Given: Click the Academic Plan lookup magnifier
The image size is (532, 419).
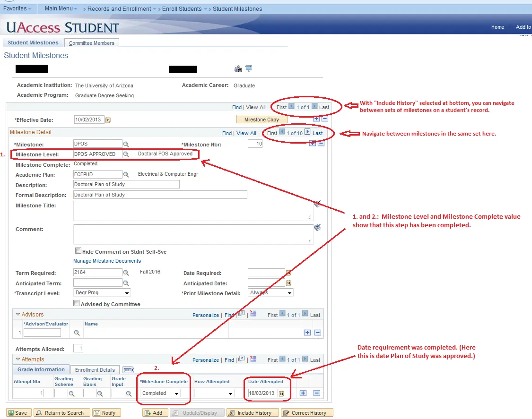Looking at the screenshot, I should click(126, 175).
